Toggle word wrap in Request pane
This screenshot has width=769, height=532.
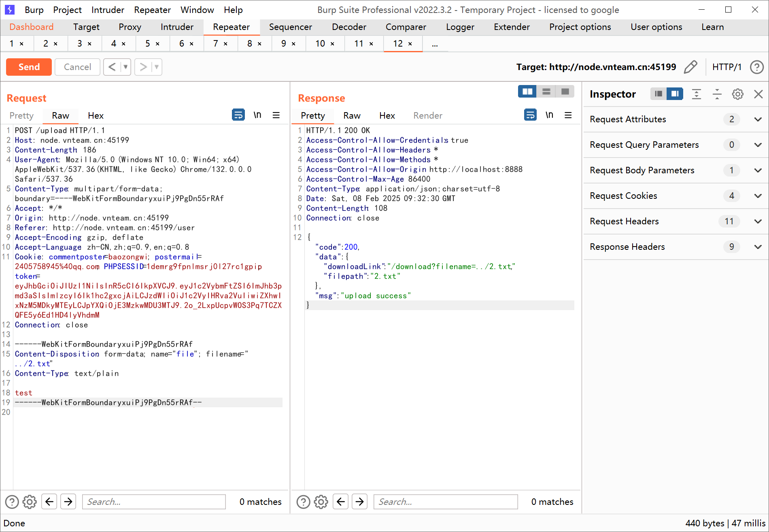click(x=238, y=115)
